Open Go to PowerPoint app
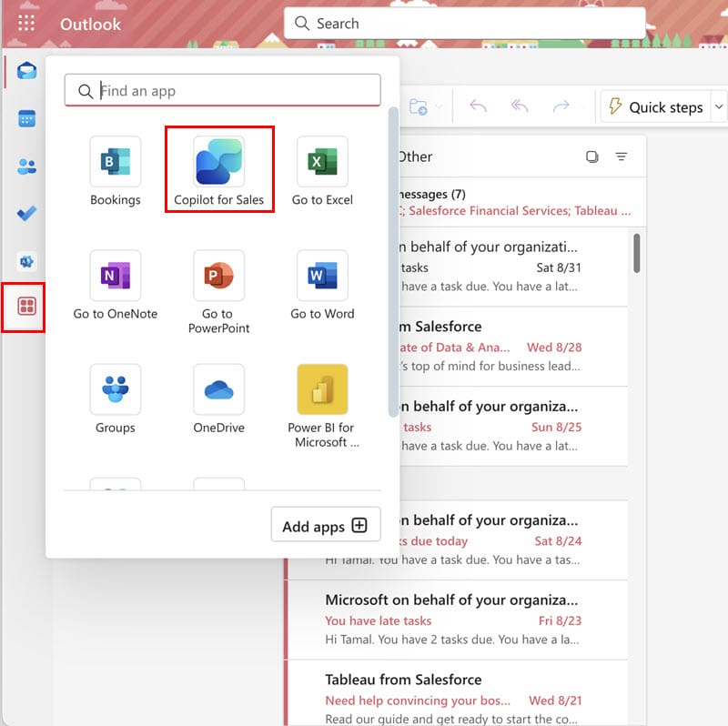 pyautogui.click(x=219, y=292)
